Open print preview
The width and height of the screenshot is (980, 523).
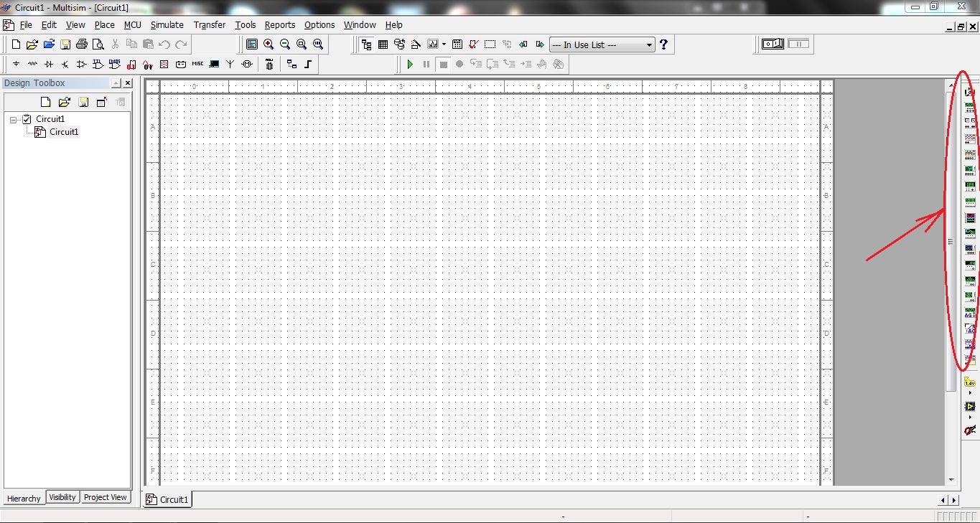point(98,44)
